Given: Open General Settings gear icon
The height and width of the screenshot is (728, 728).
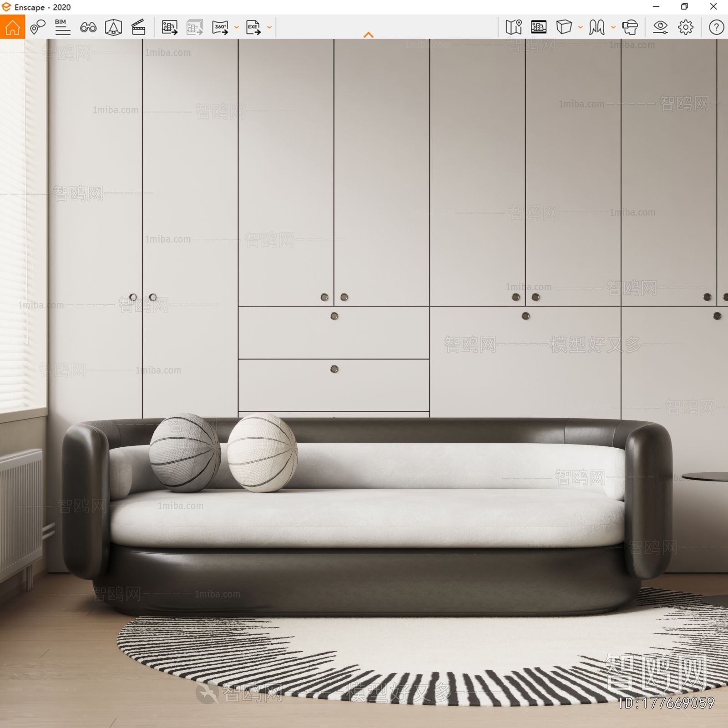Looking at the screenshot, I should pos(686,27).
